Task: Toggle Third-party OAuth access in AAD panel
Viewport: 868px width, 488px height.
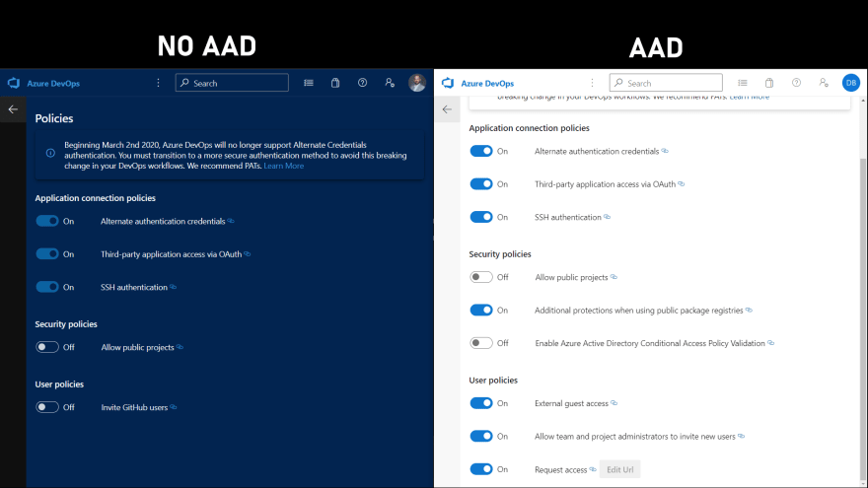Action: (x=481, y=183)
